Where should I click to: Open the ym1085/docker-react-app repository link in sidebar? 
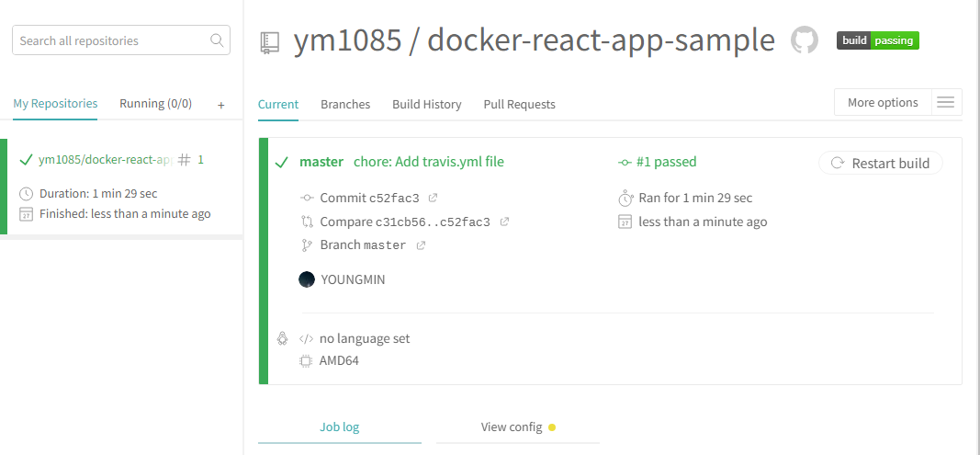tap(105, 160)
